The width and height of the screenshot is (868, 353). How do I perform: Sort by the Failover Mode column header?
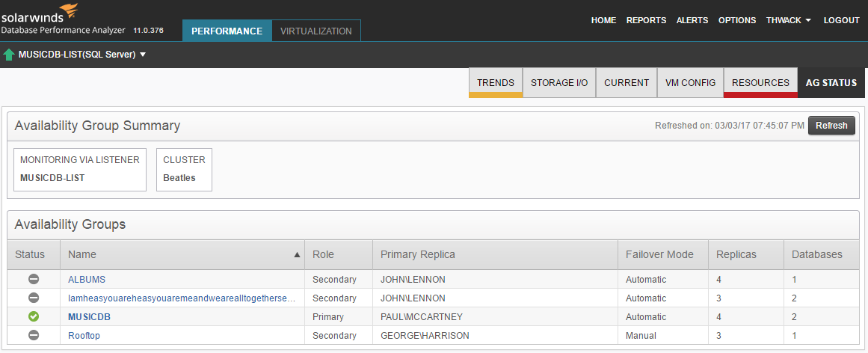pyautogui.click(x=662, y=254)
